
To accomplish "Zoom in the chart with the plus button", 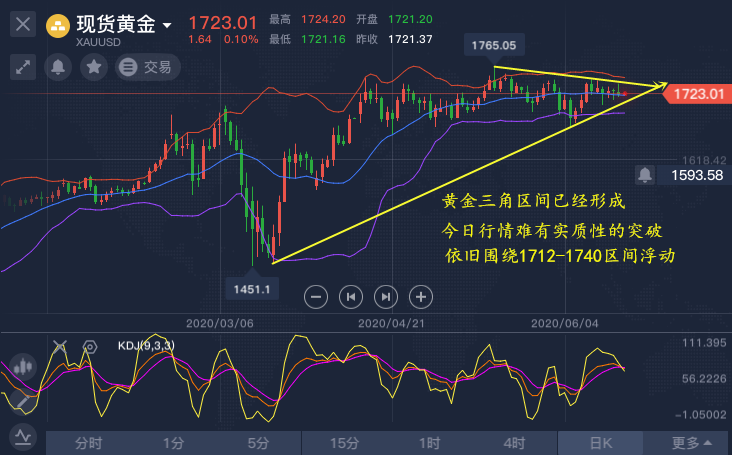I will click(x=421, y=297).
